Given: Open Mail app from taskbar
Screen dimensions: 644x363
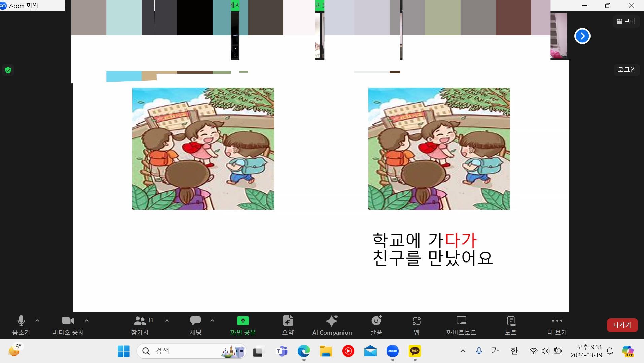Looking at the screenshot, I should (370, 351).
